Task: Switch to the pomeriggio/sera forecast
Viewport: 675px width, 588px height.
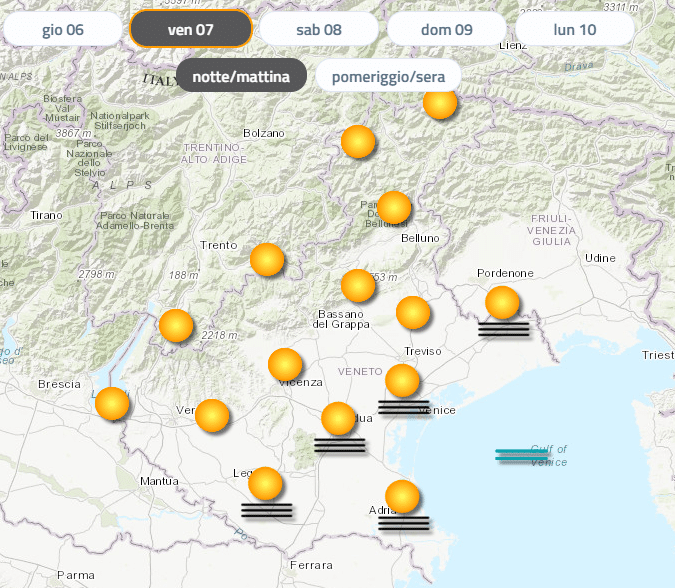Action: point(388,75)
